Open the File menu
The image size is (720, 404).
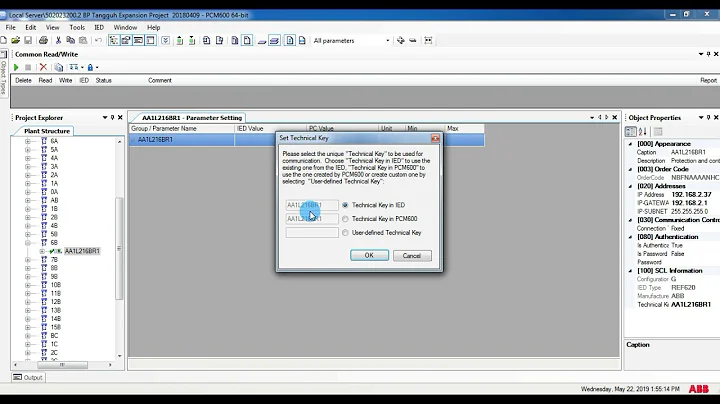coord(11,28)
